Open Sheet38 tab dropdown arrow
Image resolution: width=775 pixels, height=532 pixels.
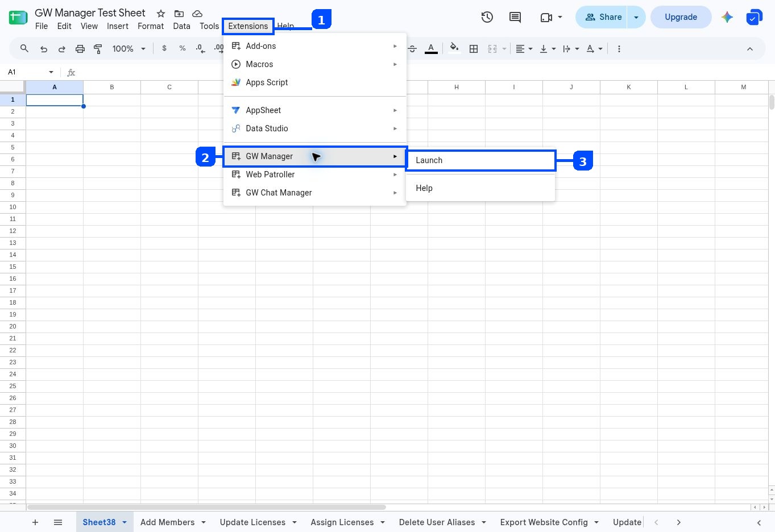tap(125, 522)
